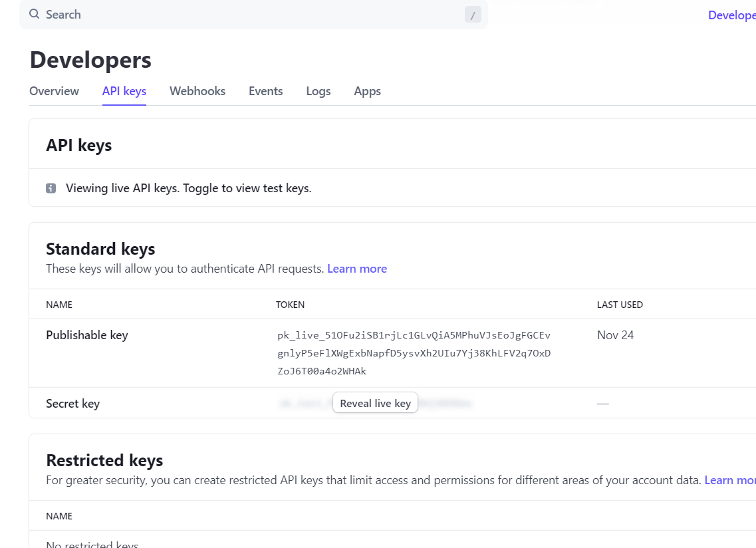Click Reveal live key button

[375, 402]
